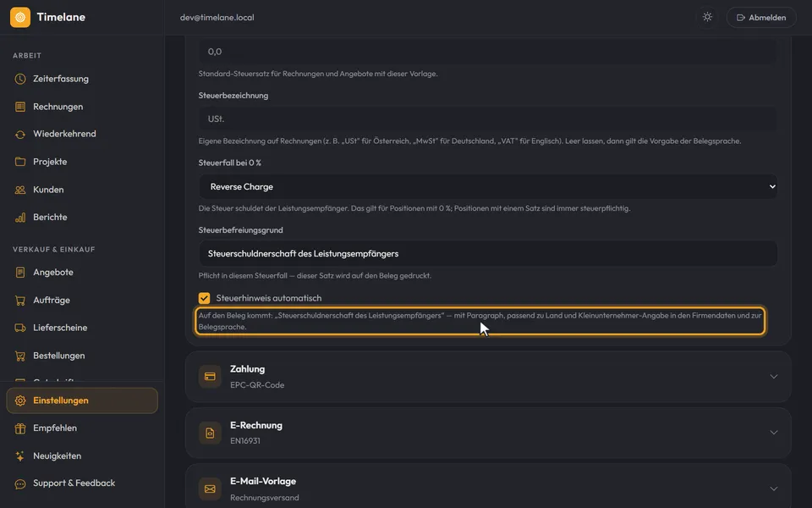Open the Steuerfall bei 0 % dropdown
This screenshot has height=508, width=812.
click(488, 186)
